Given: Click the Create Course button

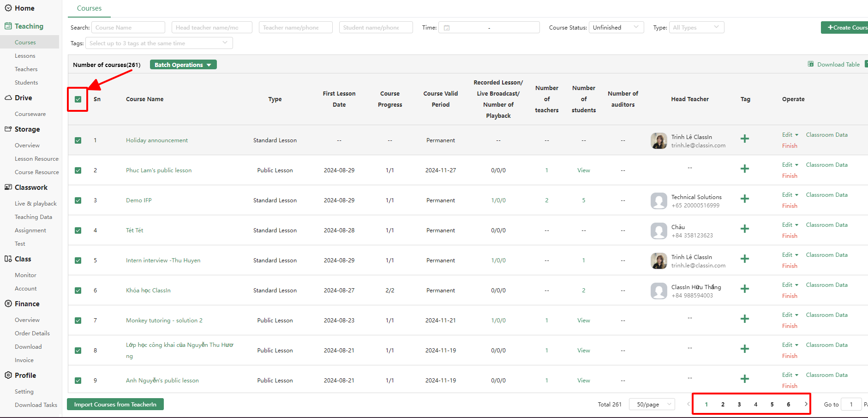Looking at the screenshot, I should [845, 27].
